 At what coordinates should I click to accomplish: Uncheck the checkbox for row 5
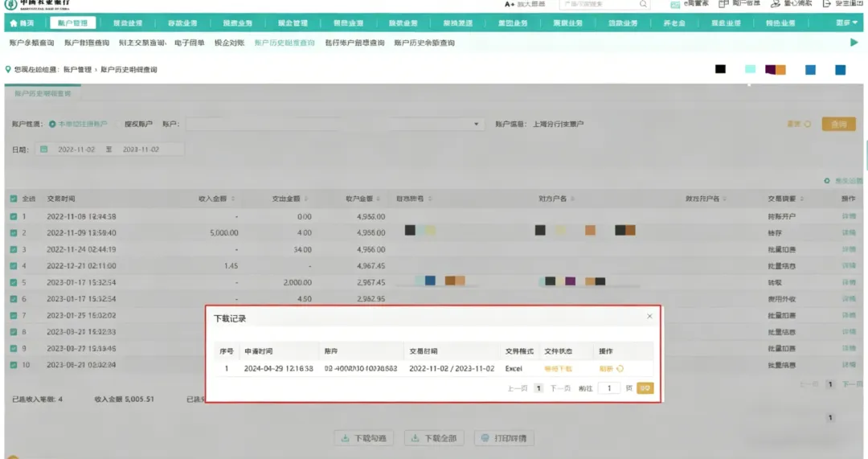pyautogui.click(x=14, y=282)
